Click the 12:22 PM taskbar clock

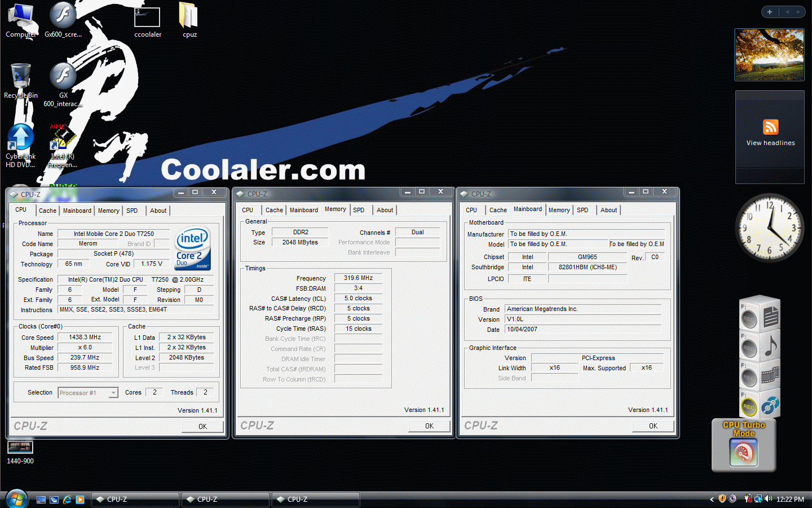[790, 500]
